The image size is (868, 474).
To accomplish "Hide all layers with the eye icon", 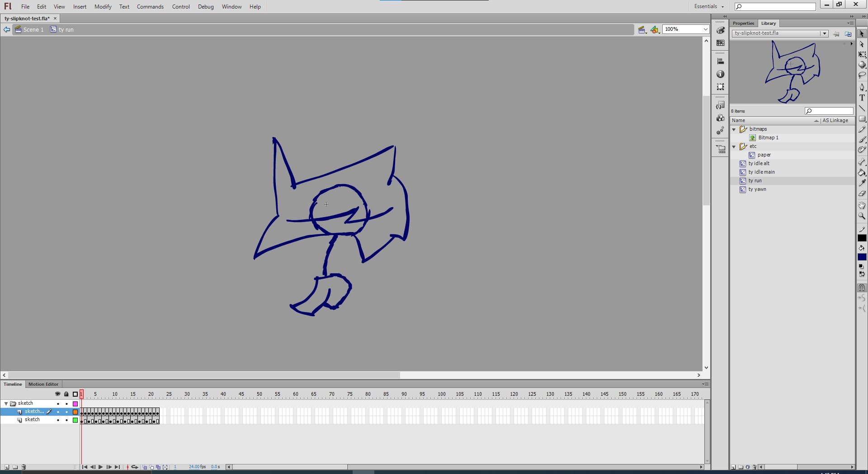I will (57, 394).
